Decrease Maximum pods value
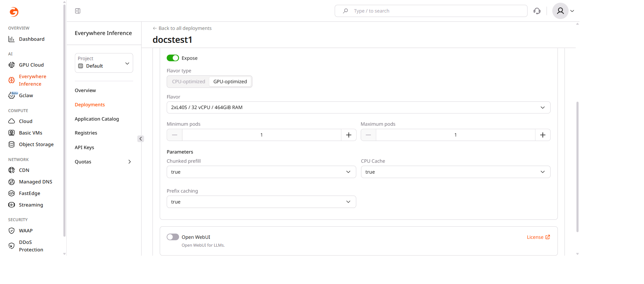This screenshot has width=644, height=284. (x=369, y=135)
